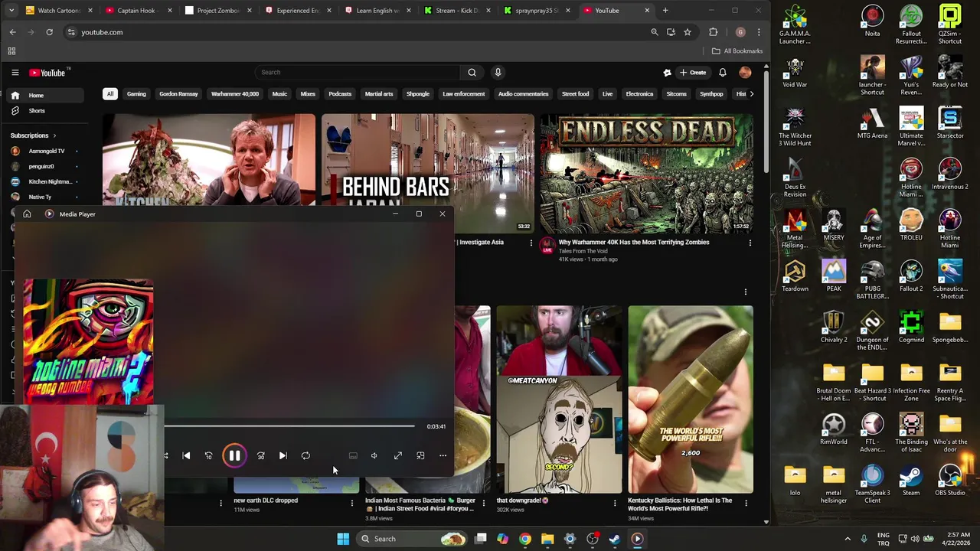Select the Warhammer 40,000 filter chip
Screen dimensions: 980x551
235,94
